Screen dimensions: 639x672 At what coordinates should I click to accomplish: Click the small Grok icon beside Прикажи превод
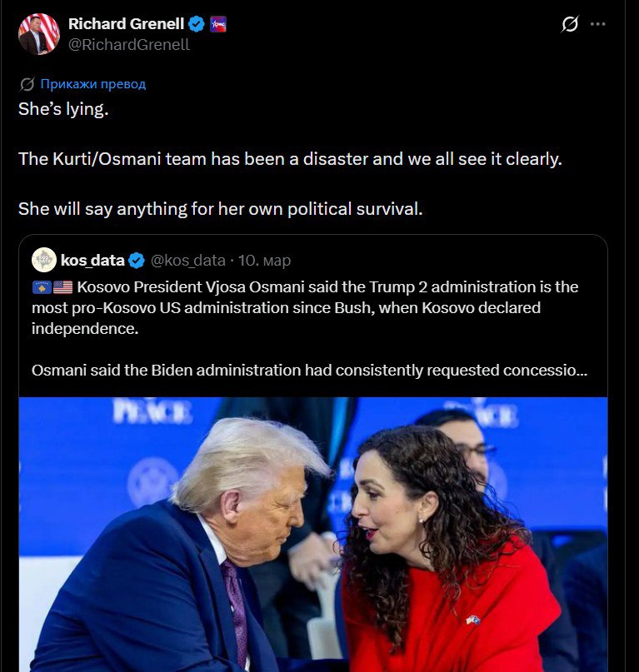pos(27,84)
